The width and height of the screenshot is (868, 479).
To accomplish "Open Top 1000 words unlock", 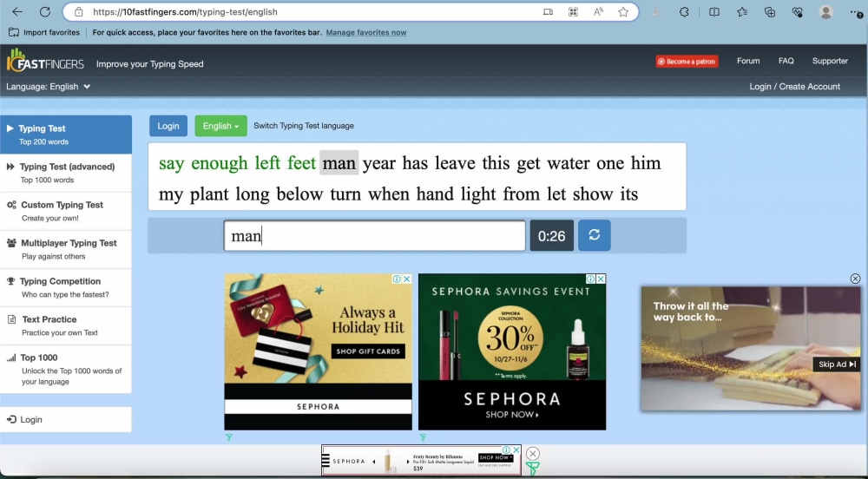I will [x=66, y=369].
